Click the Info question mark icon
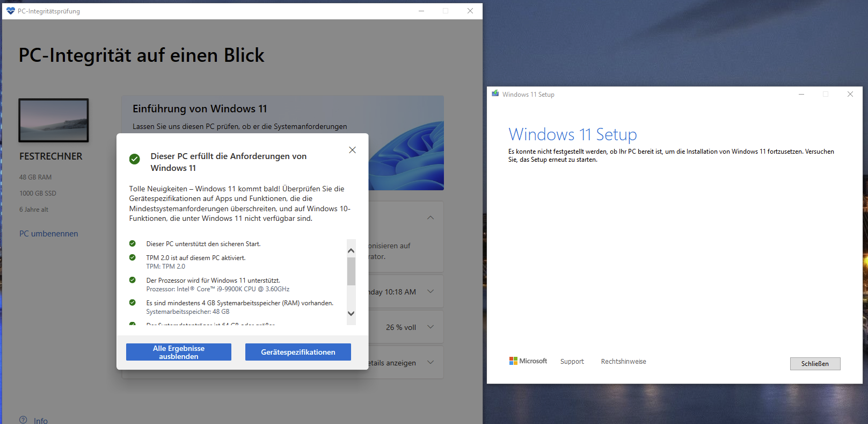868x424 pixels. [x=23, y=420]
